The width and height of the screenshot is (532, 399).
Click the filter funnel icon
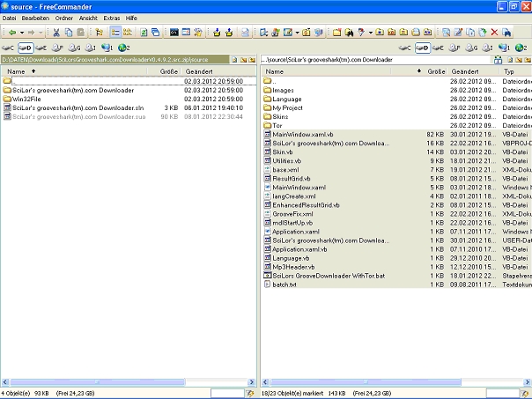pos(361,33)
